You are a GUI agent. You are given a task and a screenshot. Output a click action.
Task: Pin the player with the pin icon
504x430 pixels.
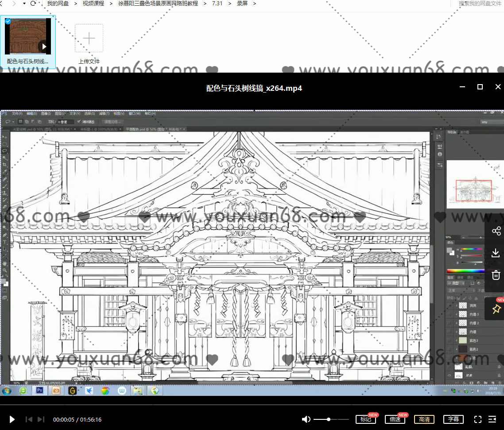click(x=496, y=309)
